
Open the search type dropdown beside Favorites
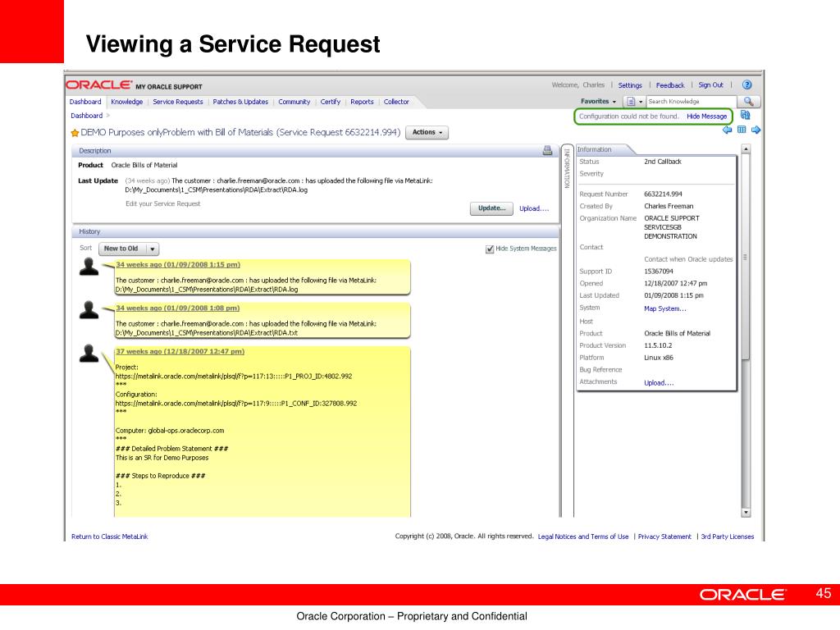pos(634,101)
